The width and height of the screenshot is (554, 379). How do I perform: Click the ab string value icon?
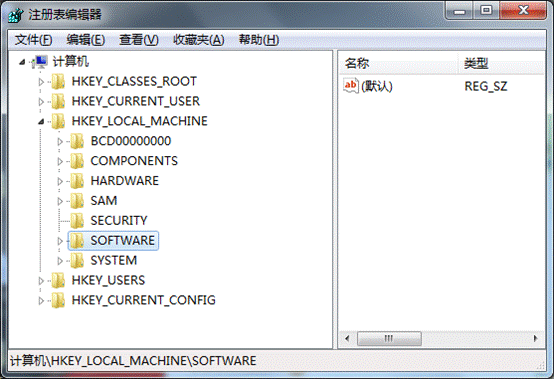pyautogui.click(x=351, y=86)
